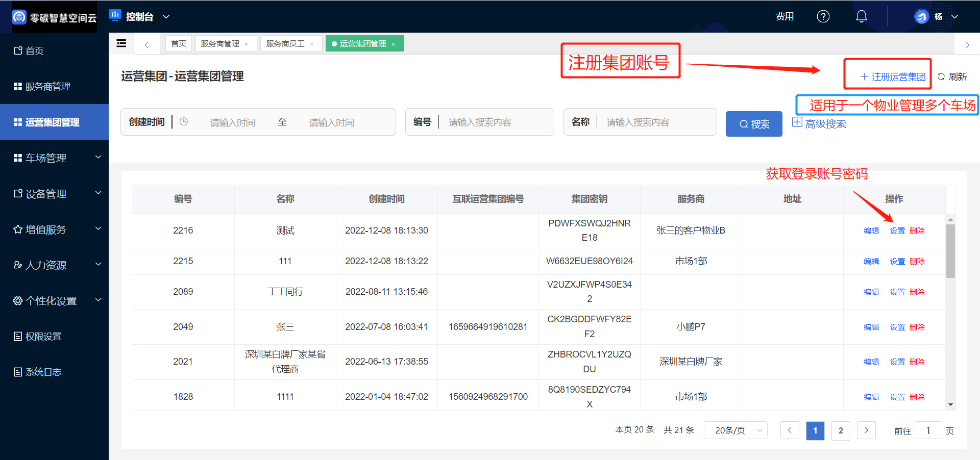Click 删除 for row 2216
The width and height of the screenshot is (980, 460).
pos(917,231)
